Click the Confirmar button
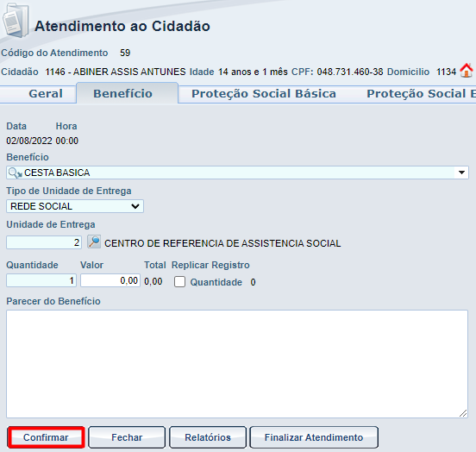Viewport: 476px width, 452px height. coord(46,437)
